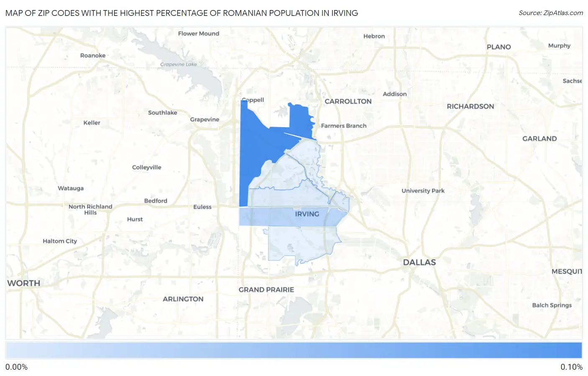The image size is (588, 376).
Task: Click the Grapevine label
Action: point(205,119)
